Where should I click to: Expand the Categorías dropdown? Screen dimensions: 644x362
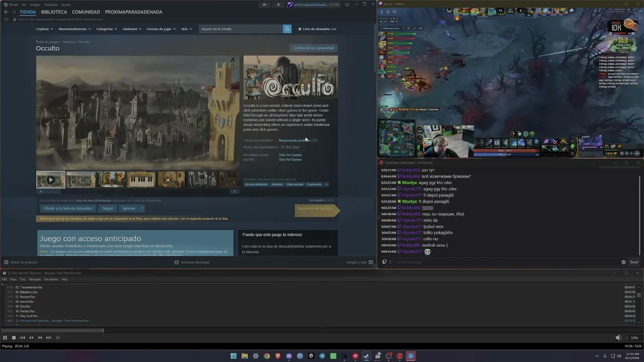click(107, 29)
